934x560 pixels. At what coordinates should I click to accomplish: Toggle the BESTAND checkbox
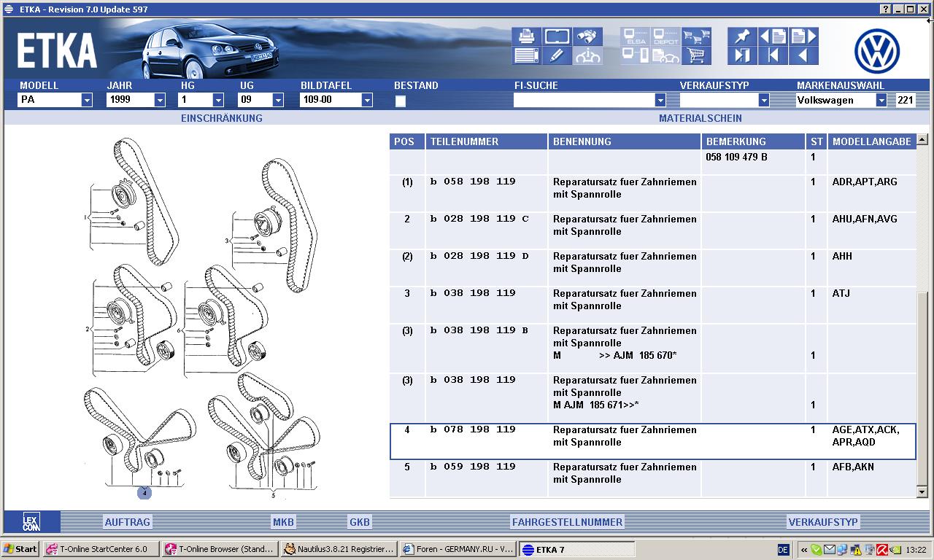coord(401,101)
